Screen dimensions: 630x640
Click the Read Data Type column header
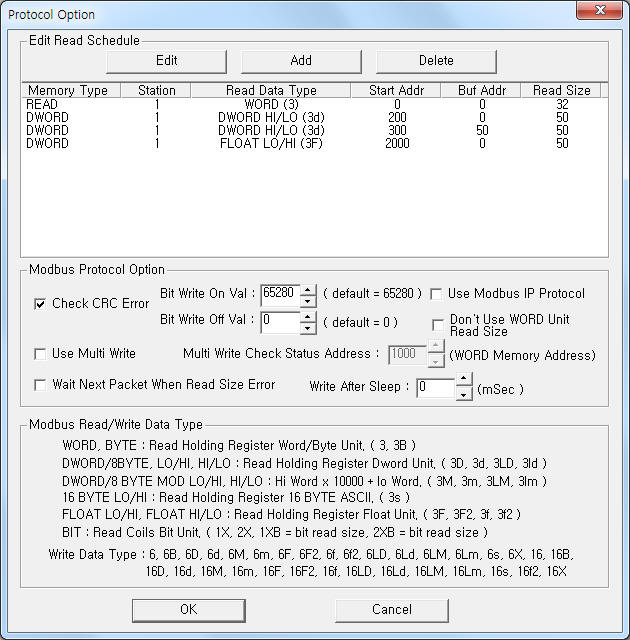click(268, 90)
